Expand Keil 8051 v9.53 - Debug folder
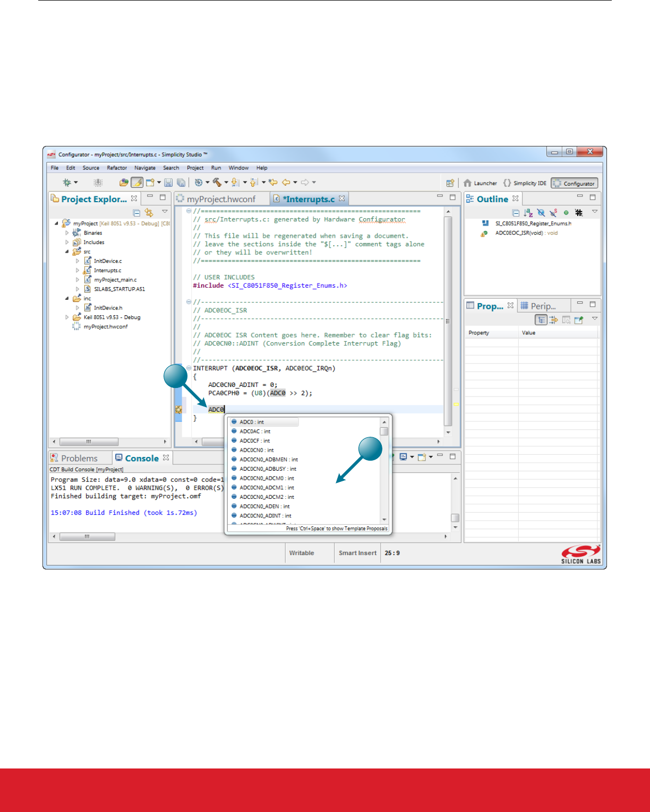Viewport: 650px width, 812px height. point(67,317)
